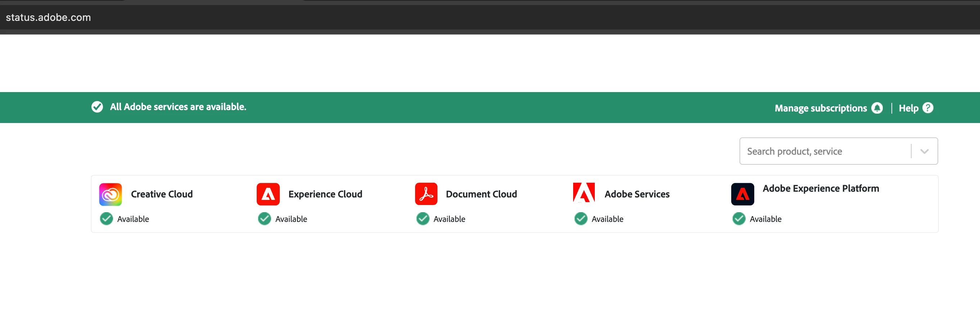
Task: Open Manage subscriptions link
Action: click(x=821, y=108)
